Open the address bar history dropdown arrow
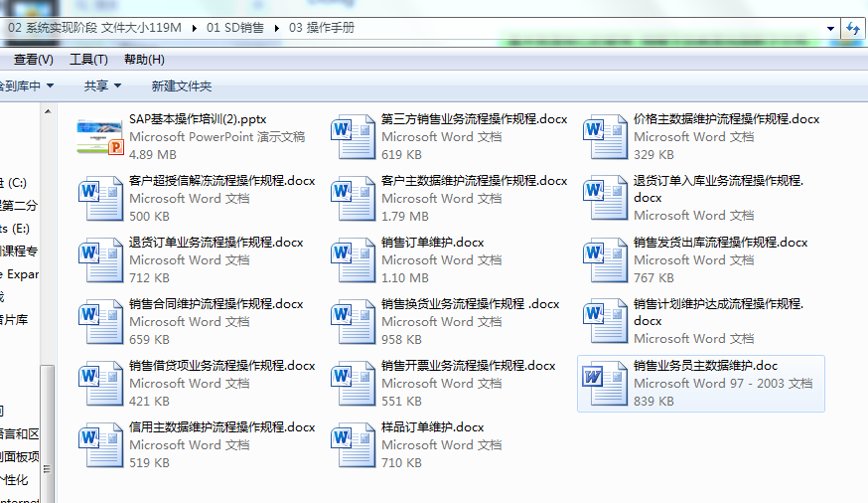Image resolution: width=868 pixels, height=503 pixels. pyautogui.click(x=829, y=28)
